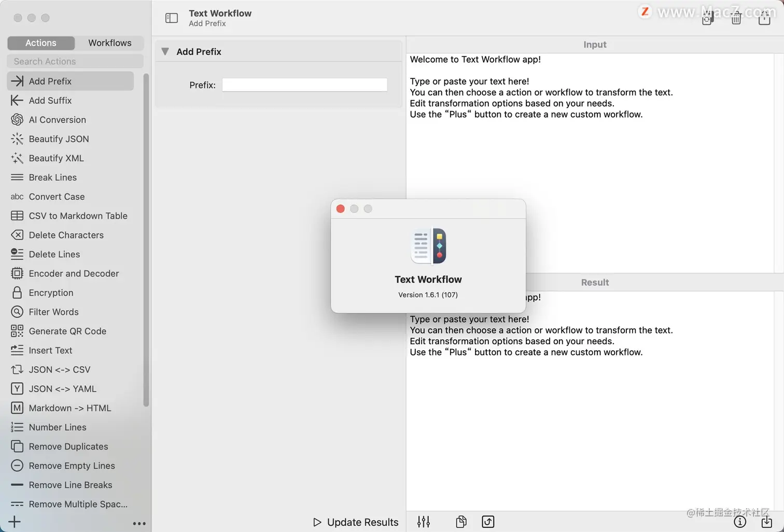Select the Remove Empty Lines action
This screenshot has width=784, height=532.
pos(71,465)
